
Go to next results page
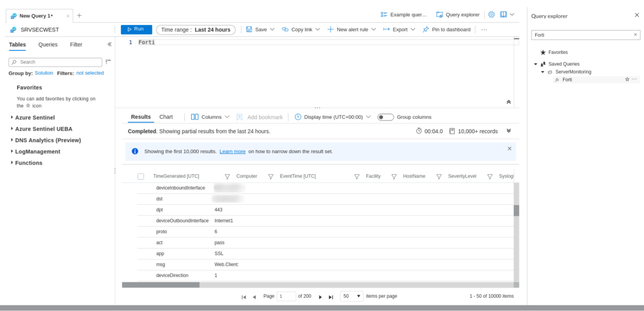coord(320,297)
